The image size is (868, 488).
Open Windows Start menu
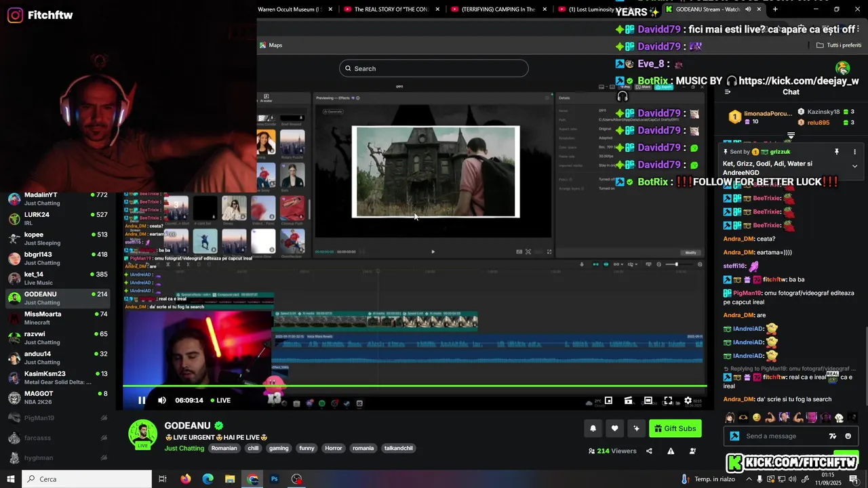(11, 479)
